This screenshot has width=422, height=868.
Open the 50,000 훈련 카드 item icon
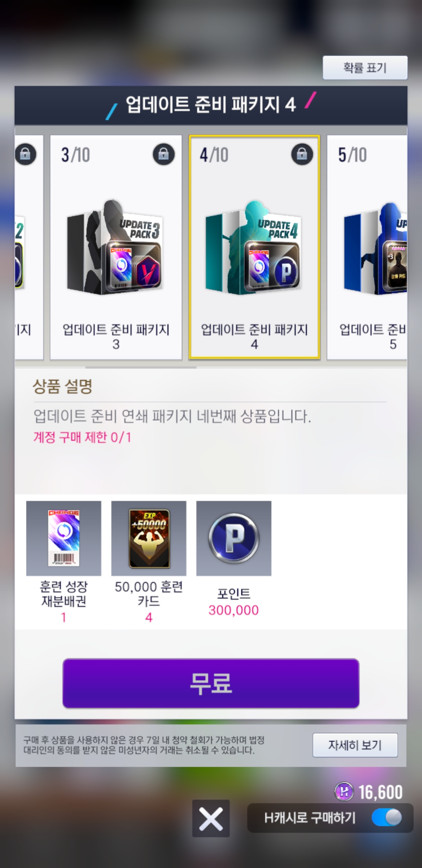pos(149,538)
